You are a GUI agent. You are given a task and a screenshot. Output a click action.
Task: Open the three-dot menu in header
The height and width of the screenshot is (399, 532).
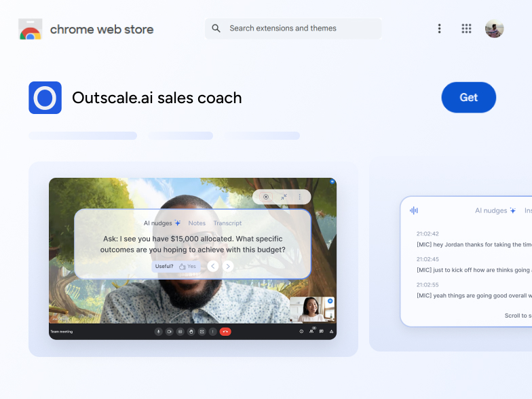click(x=439, y=28)
